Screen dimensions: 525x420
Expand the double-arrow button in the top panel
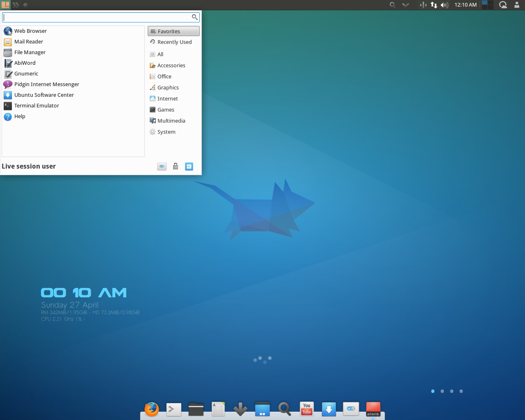[16, 5]
